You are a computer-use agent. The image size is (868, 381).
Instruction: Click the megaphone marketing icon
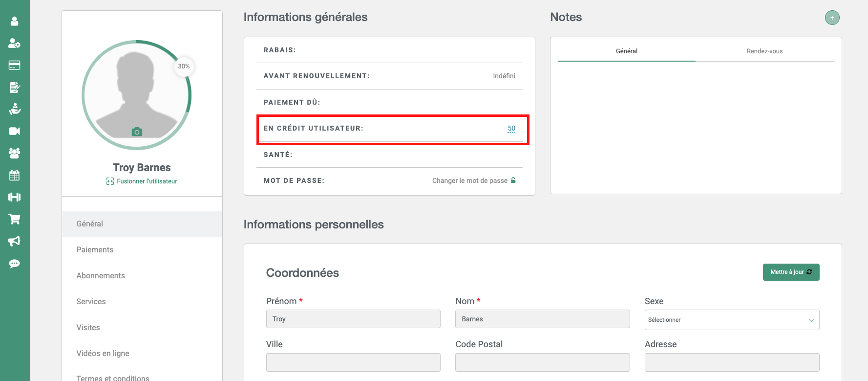[15, 241]
